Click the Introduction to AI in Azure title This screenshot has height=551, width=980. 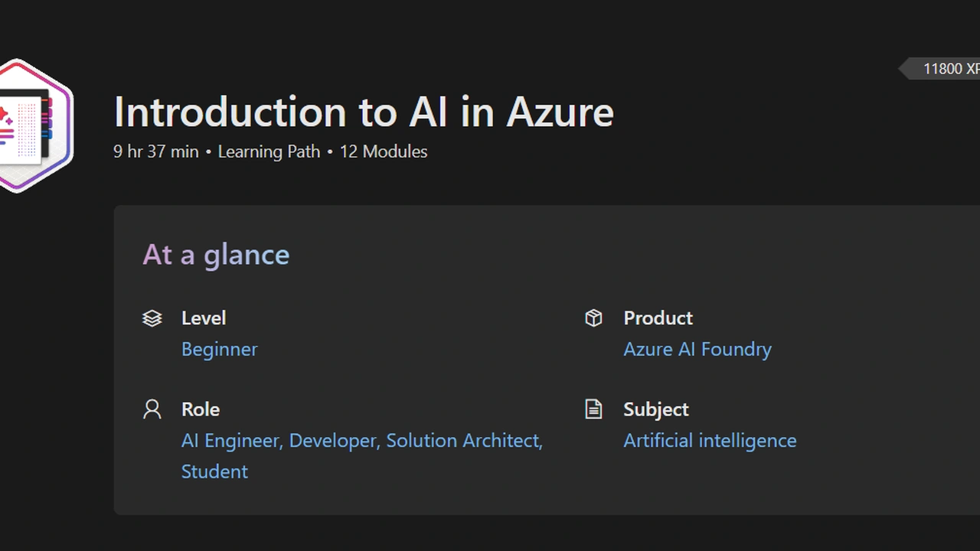364,112
